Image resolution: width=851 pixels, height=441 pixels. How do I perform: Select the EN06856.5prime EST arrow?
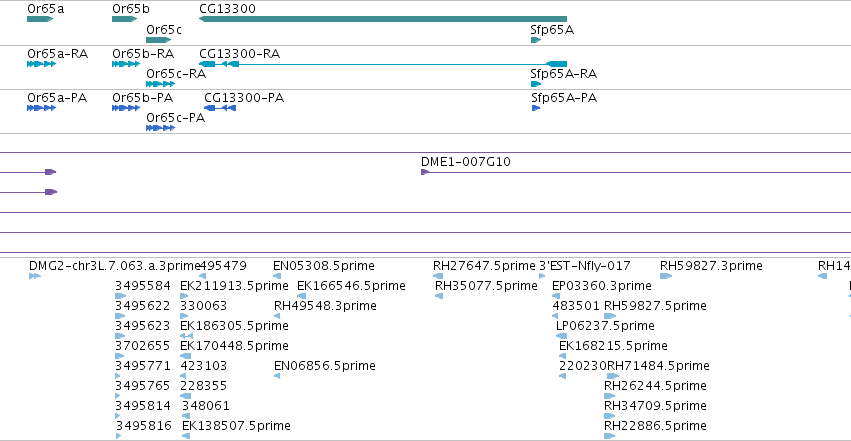click(277, 376)
